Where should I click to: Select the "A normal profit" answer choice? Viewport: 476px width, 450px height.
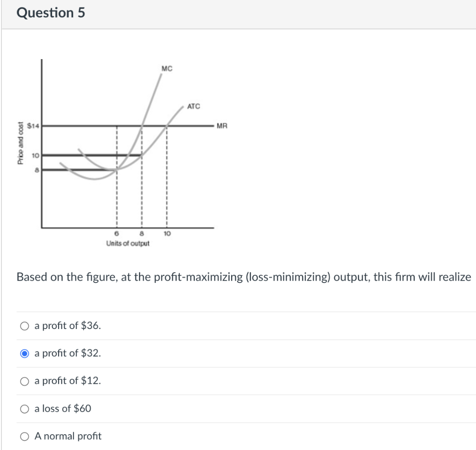24,436
